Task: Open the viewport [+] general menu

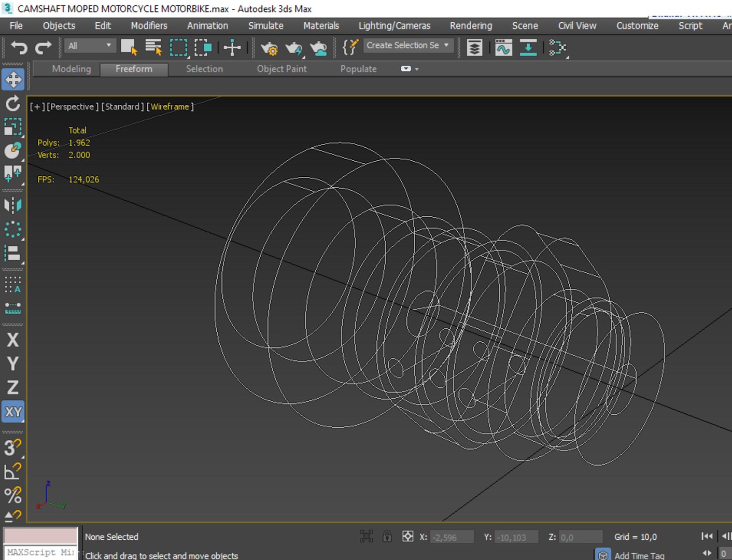Action: (x=37, y=106)
